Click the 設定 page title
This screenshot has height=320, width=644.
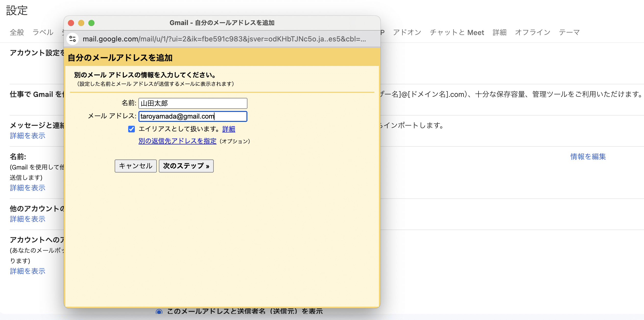(x=17, y=11)
